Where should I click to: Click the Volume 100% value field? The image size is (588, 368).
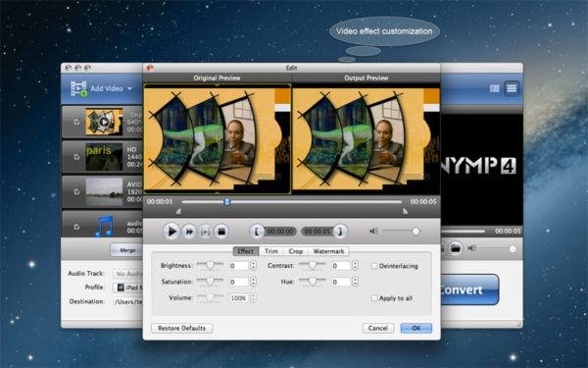(x=238, y=297)
